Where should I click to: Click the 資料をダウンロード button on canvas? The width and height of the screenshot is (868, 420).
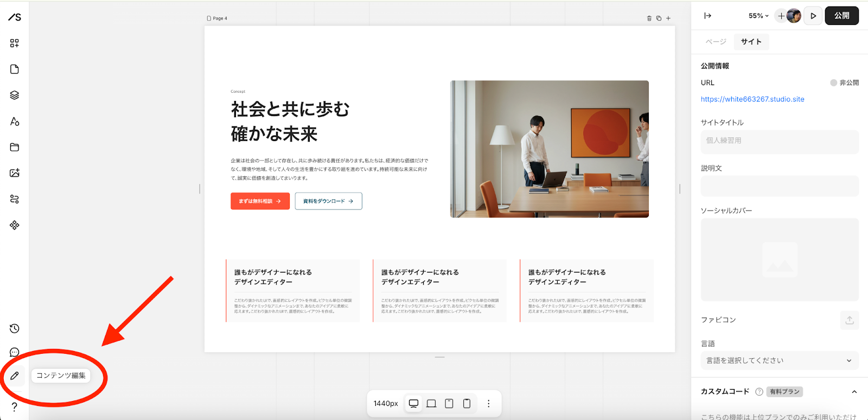(328, 201)
